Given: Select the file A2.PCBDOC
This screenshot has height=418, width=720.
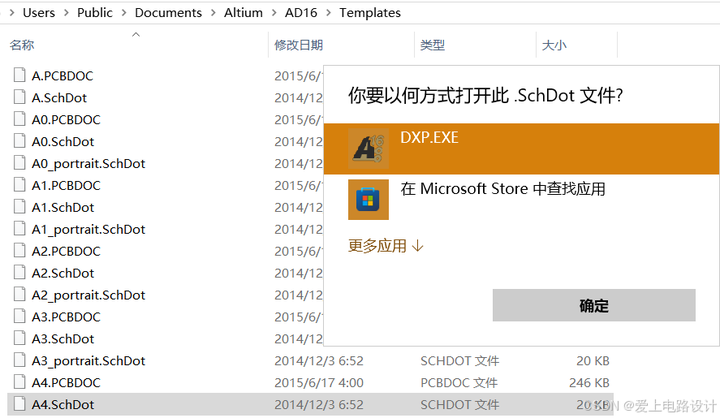Looking at the screenshot, I should point(66,251).
